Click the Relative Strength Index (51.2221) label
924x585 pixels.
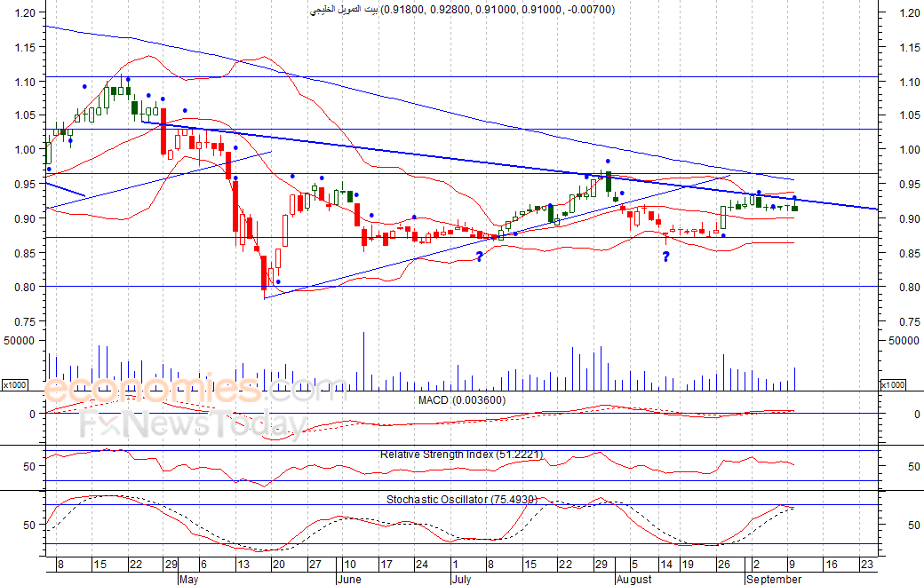pos(461,455)
